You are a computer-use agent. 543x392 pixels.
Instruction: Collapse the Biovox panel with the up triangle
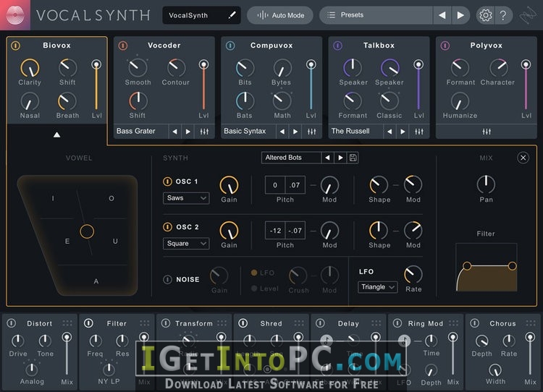click(56, 135)
